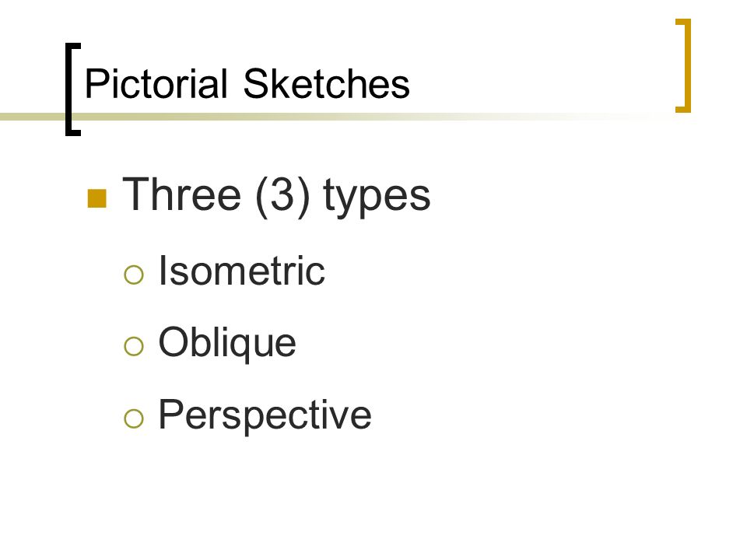Click the word types in first bullet
The height and width of the screenshot is (560, 747).
377,197
